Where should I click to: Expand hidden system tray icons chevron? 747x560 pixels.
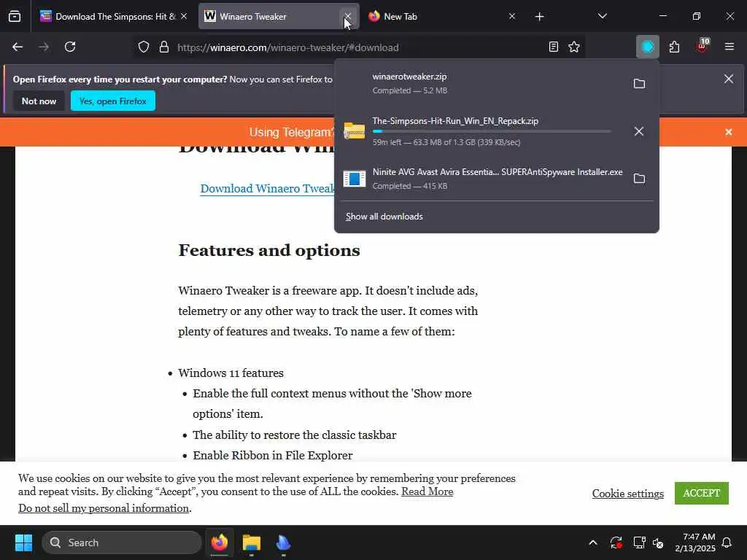point(593,542)
